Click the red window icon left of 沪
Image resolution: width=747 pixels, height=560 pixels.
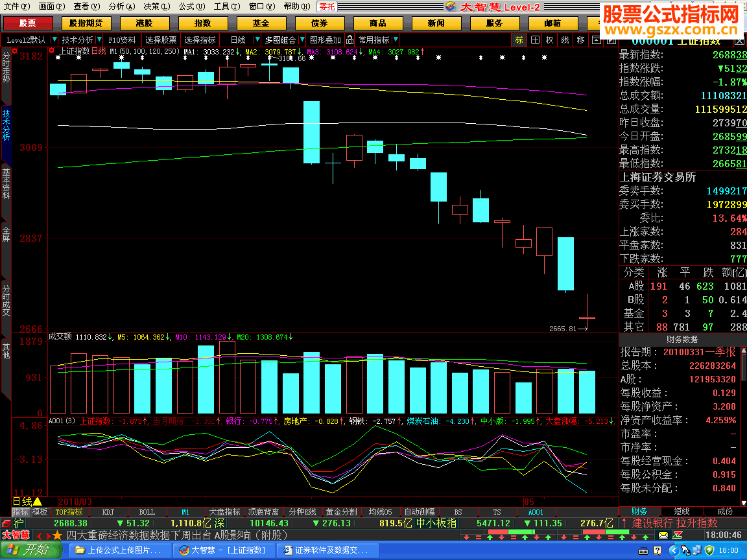[x=6, y=523]
